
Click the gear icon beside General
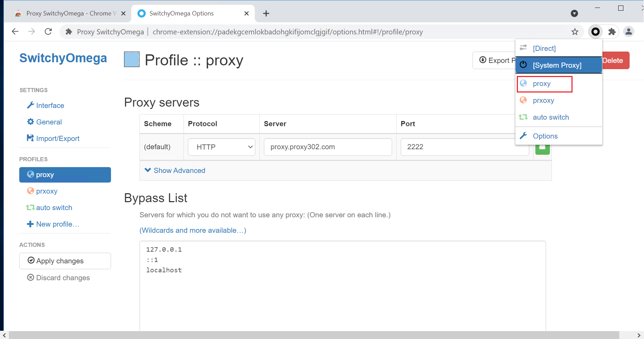pos(30,122)
